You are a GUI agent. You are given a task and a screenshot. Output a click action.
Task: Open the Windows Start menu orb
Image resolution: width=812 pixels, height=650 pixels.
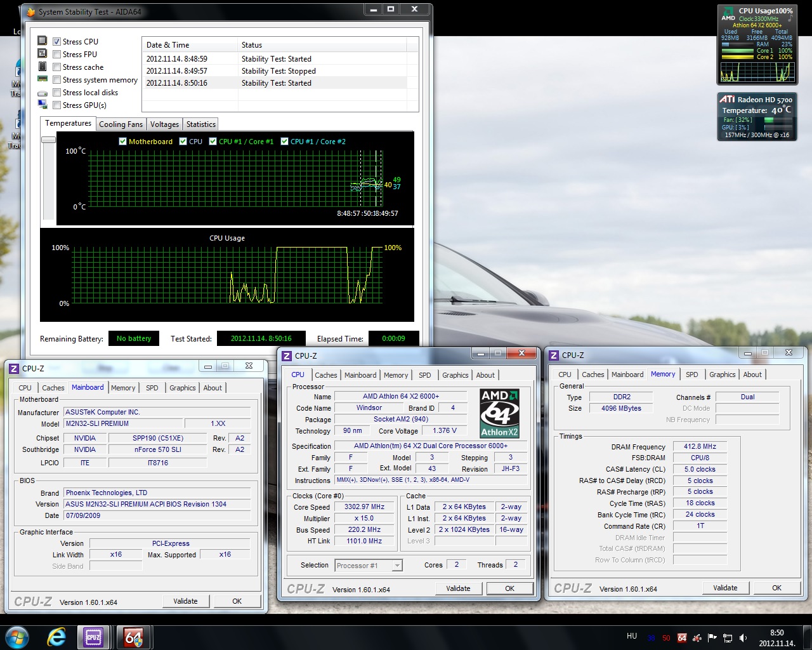[17, 637]
